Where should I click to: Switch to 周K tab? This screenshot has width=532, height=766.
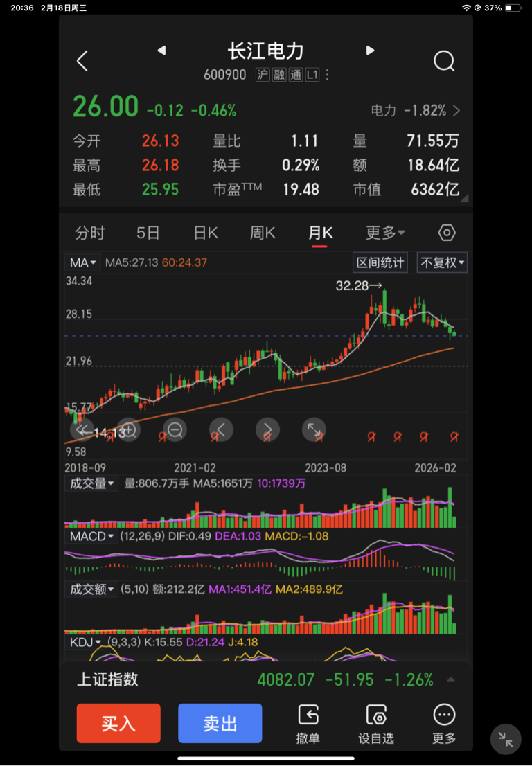pos(263,233)
